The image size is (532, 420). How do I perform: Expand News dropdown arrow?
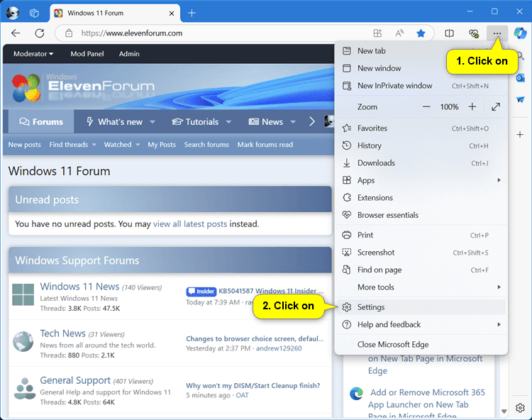tap(293, 122)
